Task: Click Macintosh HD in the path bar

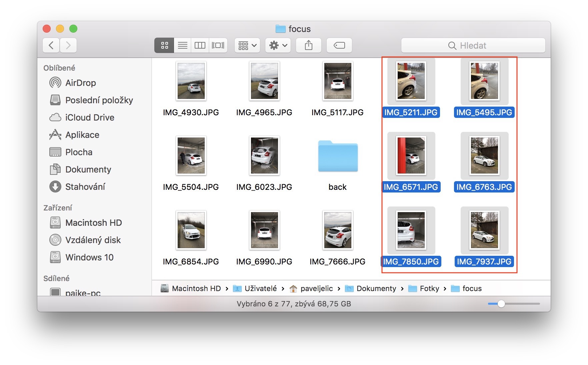Action: 191,288
